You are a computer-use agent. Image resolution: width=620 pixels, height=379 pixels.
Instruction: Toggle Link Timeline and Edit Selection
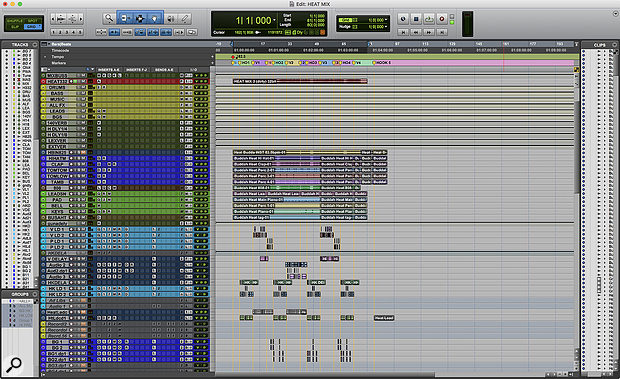[x=153, y=32]
